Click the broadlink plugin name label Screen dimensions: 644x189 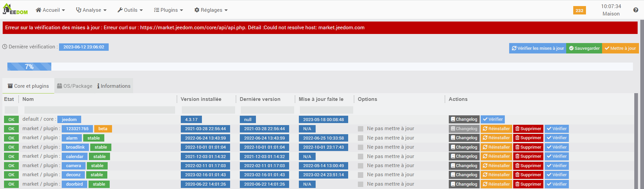click(x=75, y=147)
